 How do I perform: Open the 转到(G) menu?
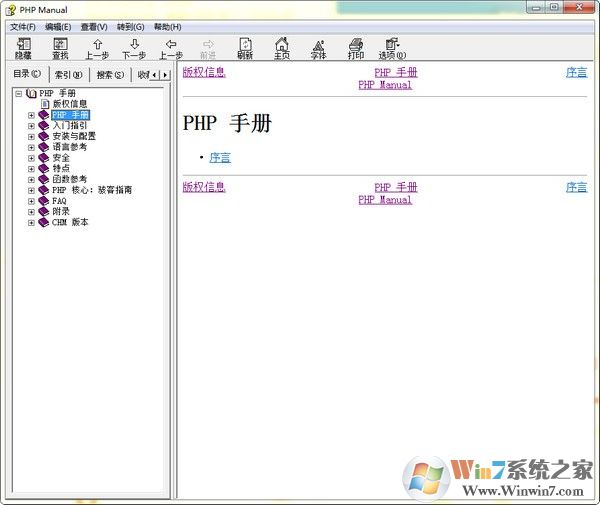pyautogui.click(x=130, y=27)
